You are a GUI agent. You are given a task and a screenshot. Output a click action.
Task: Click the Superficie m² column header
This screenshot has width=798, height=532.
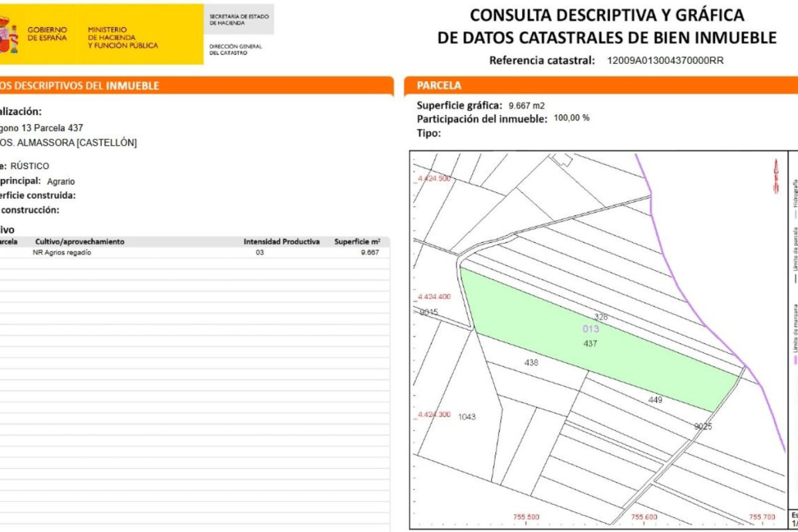pyautogui.click(x=357, y=241)
